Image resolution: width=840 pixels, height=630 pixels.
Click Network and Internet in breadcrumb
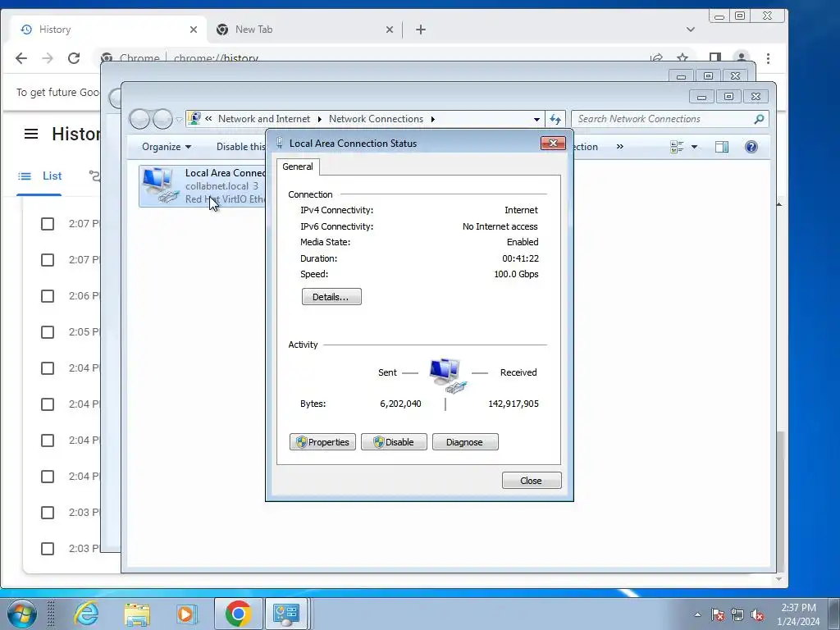pyautogui.click(x=263, y=119)
